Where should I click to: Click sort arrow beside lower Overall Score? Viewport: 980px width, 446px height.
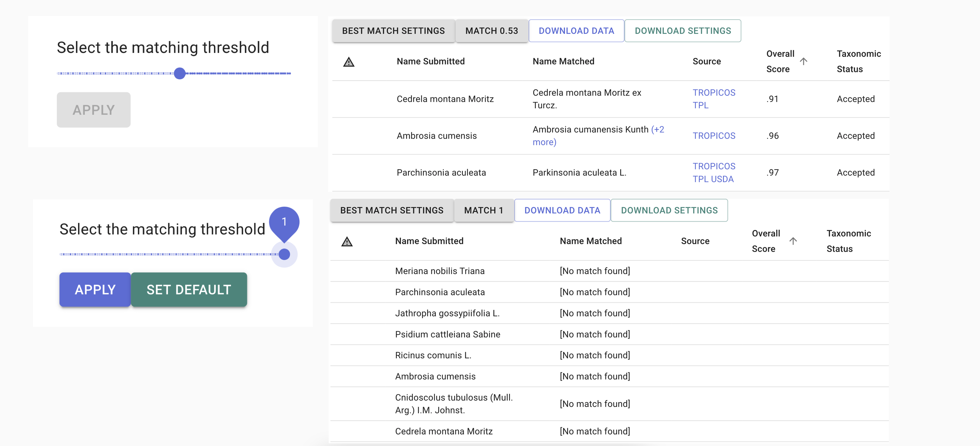tap(793, 241)
